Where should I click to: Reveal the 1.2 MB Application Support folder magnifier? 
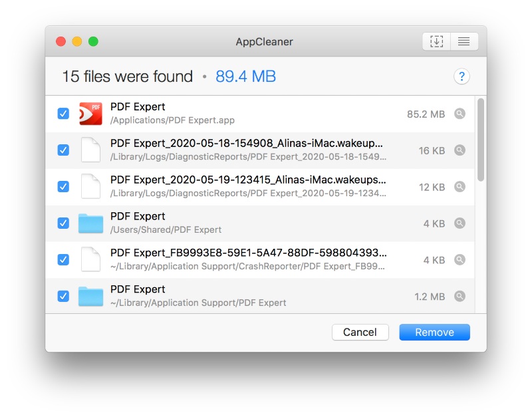click(x=460, y=296)
